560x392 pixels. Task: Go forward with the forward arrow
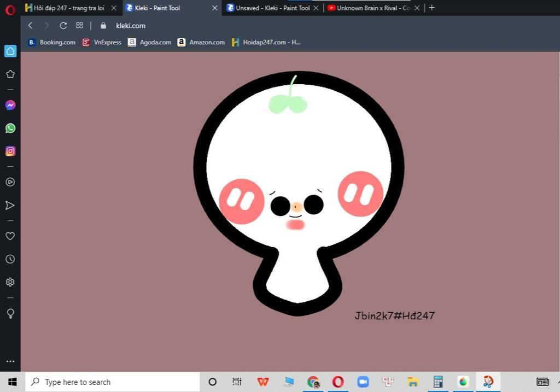[x=46, y=25]
